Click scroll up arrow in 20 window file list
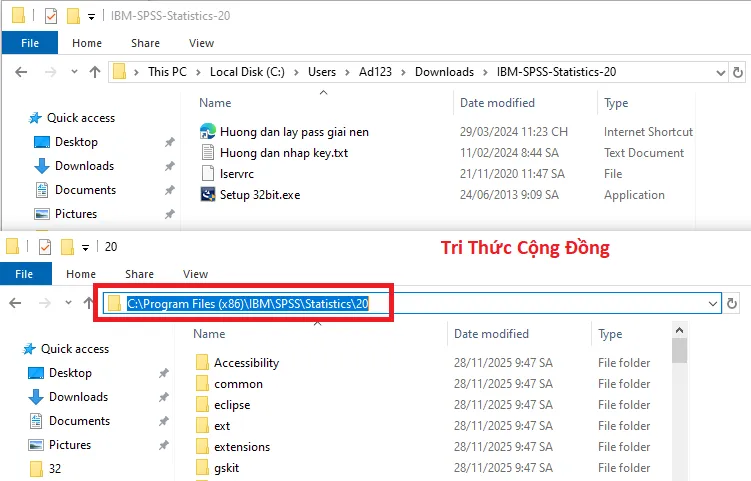Image resolution: width=751 pixels, height=481 pixels. [x=679, y=330]
